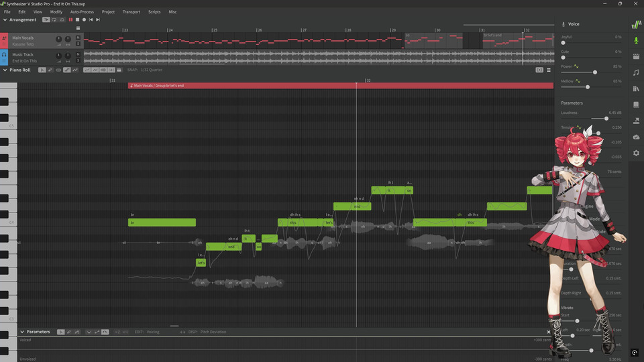Start recording with the round record button
The height and width of the screenshot is (362, 644).
click(x=85, y=19)
